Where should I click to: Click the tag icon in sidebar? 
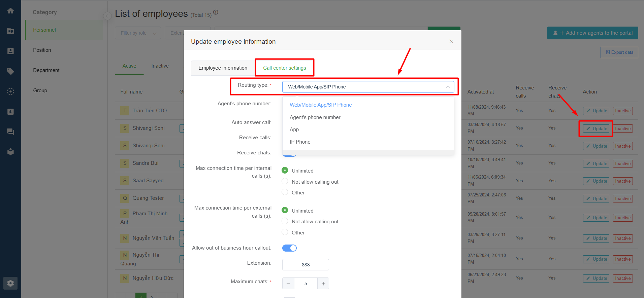point(10,71)
